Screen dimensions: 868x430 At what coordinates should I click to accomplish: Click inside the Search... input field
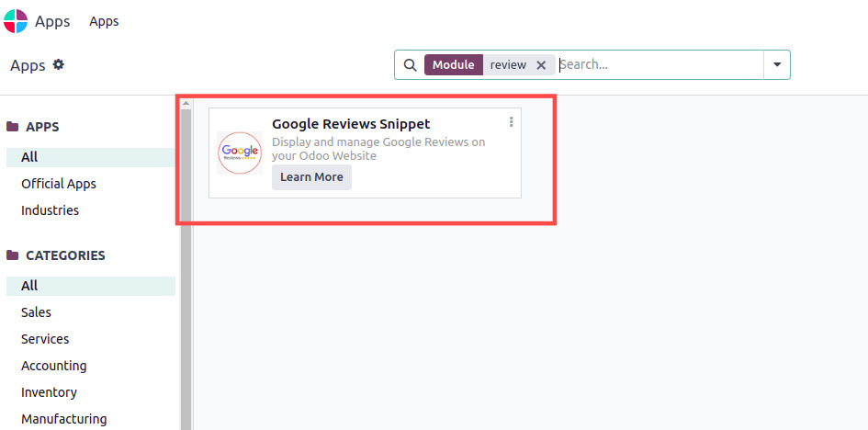[659, 64]
